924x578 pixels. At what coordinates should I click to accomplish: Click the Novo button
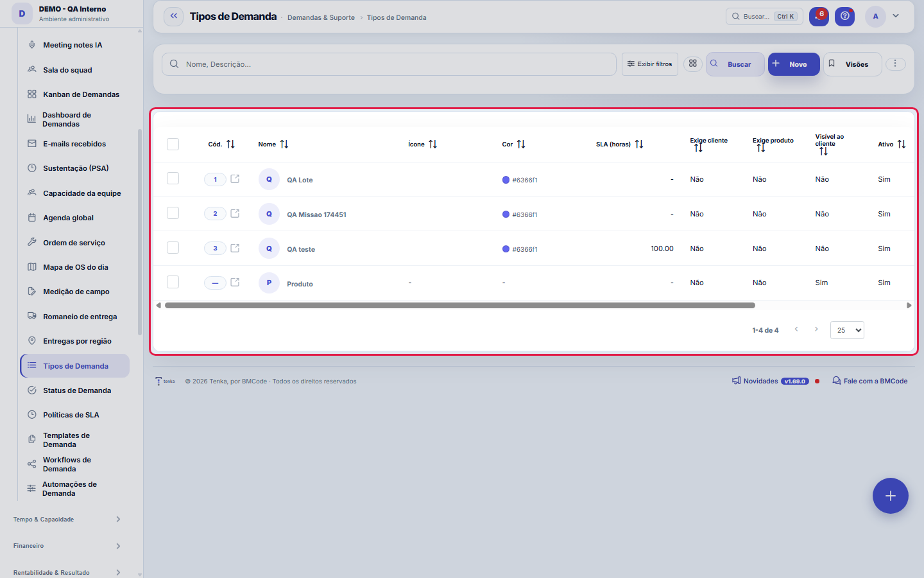[x=794, y=64]
